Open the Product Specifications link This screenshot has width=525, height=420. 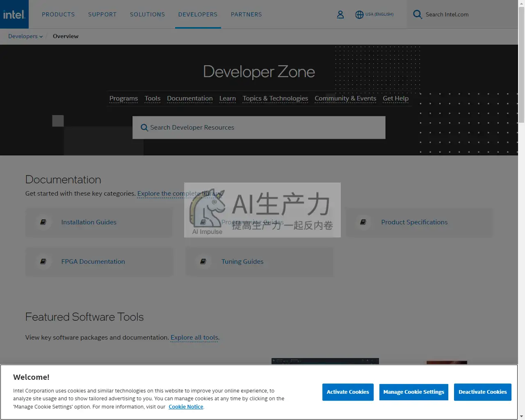pos(414,222)
